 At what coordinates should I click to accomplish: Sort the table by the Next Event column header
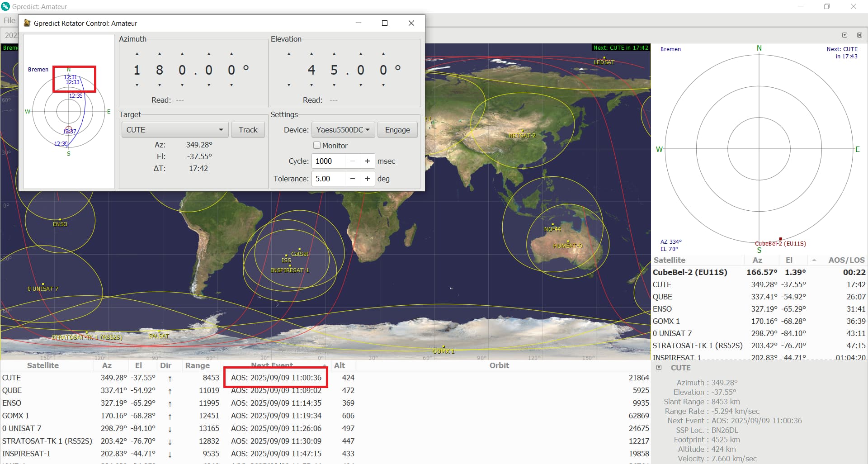point(271,365)
